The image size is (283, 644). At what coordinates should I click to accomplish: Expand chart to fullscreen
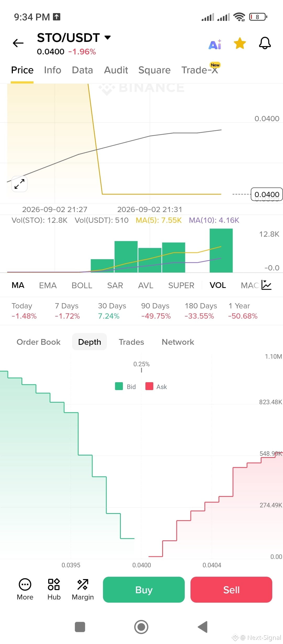(x=20, y=184)
